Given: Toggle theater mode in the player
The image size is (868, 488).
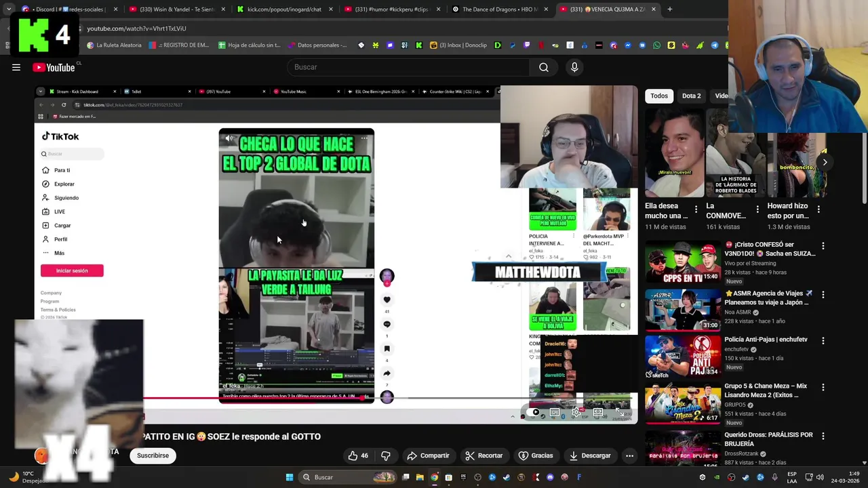Looking at the screenshot, I should pos(598,411).
